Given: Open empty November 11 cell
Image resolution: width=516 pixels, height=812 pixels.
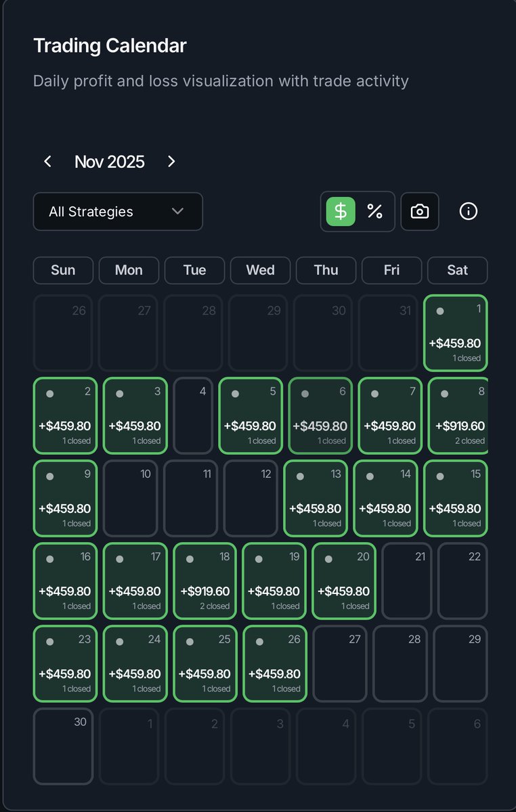Looking at the screenshot, I should [191, 498].
